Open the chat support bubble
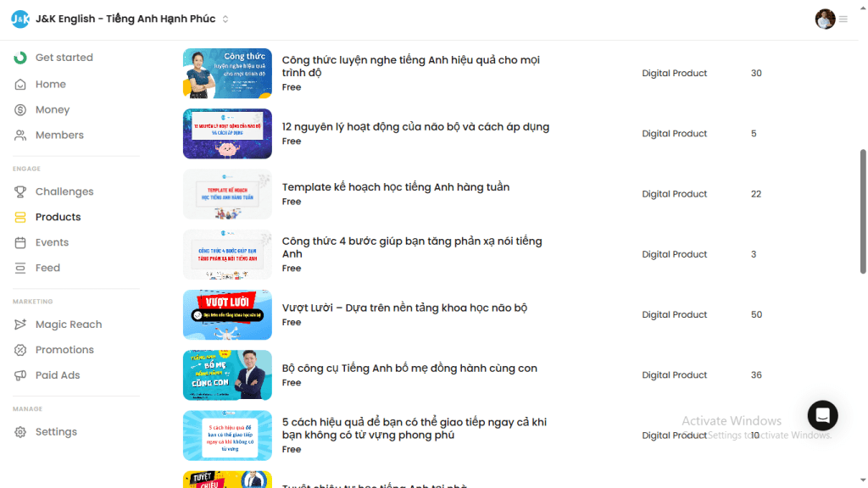 (822, 415)
